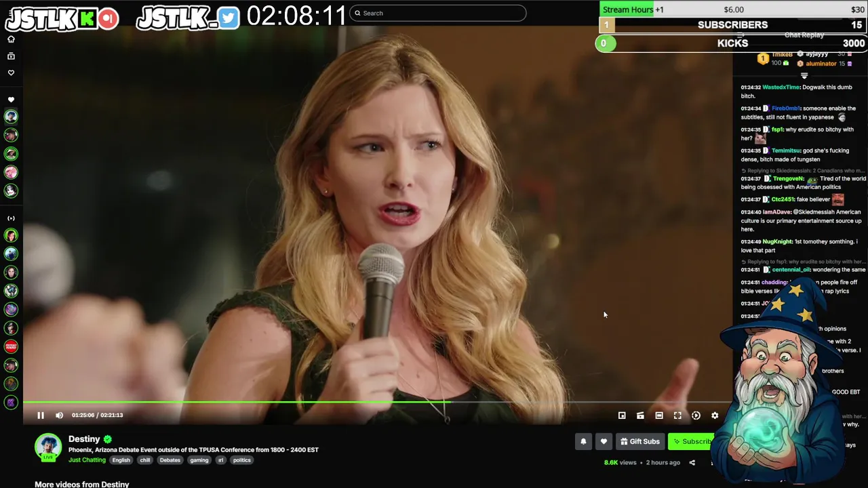Open Fireb0mb1 username in chat
Image resolution: width=868 pixels, height=488 pixels.
786,108
